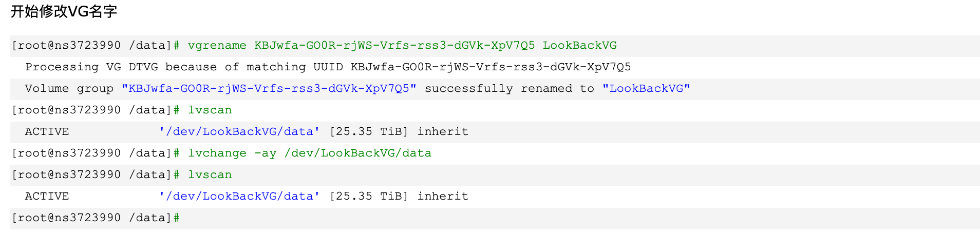Click the second ACTIVE status word

pyautogui.click(x=47, y=197)
